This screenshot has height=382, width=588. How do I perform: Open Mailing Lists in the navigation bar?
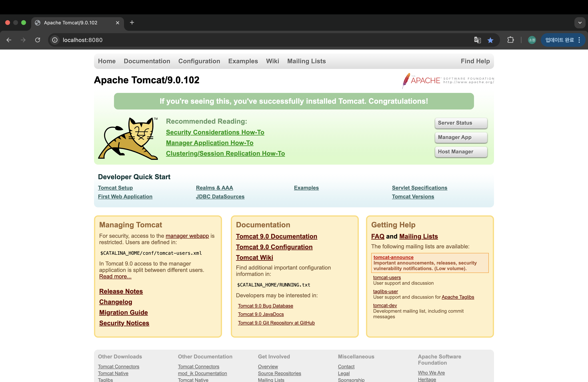[306, 61]
